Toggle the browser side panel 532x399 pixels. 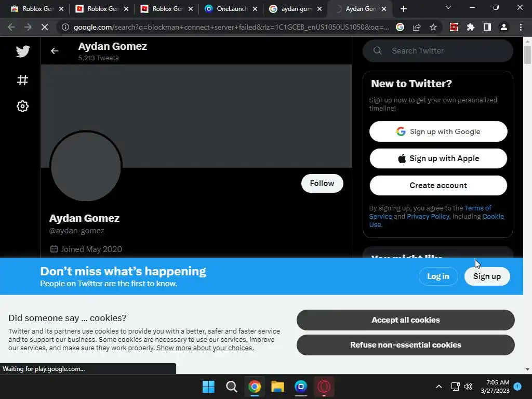click(x=487, y=27)
